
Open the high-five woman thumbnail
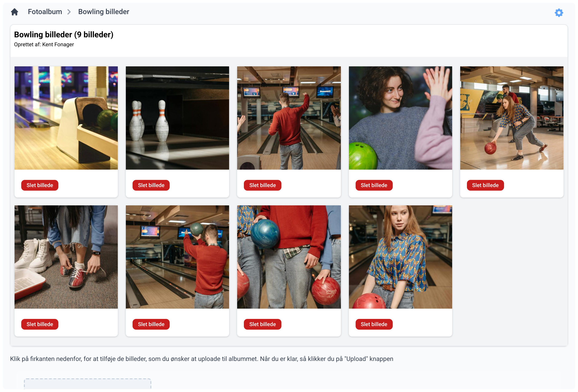tap(400, 118)
